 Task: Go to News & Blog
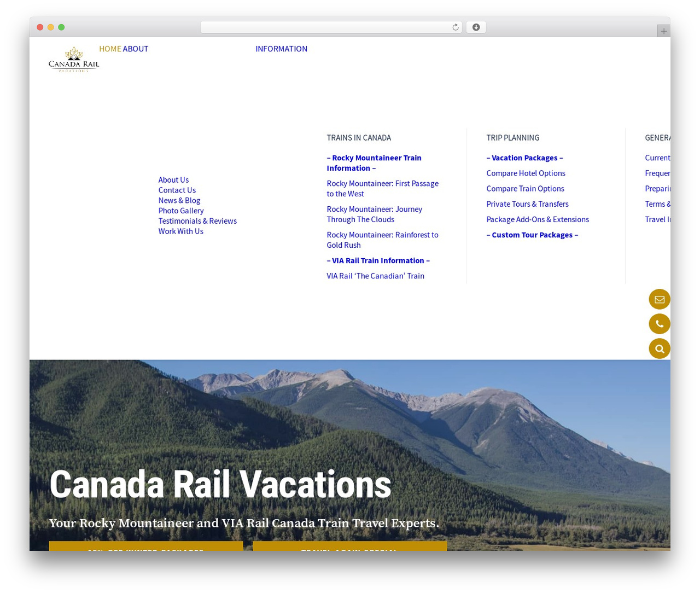179,201
